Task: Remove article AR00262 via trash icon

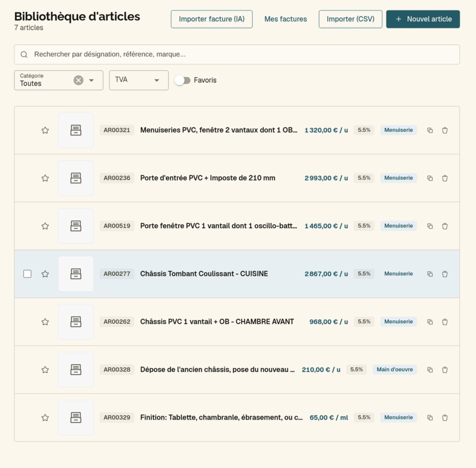Action: [445, 322]
